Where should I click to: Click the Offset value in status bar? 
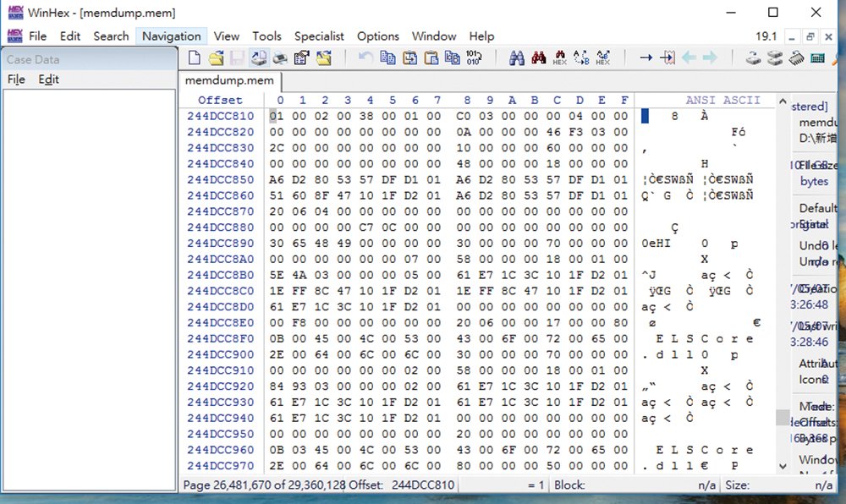[423, 485]
